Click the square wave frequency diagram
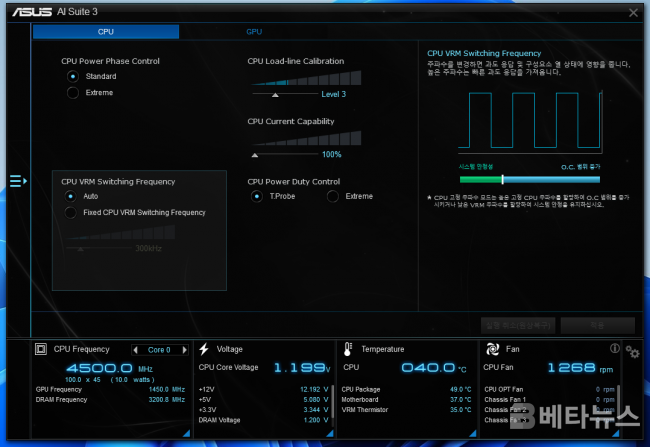The width and height of the screenshot is (650, 447). [530, 121]
